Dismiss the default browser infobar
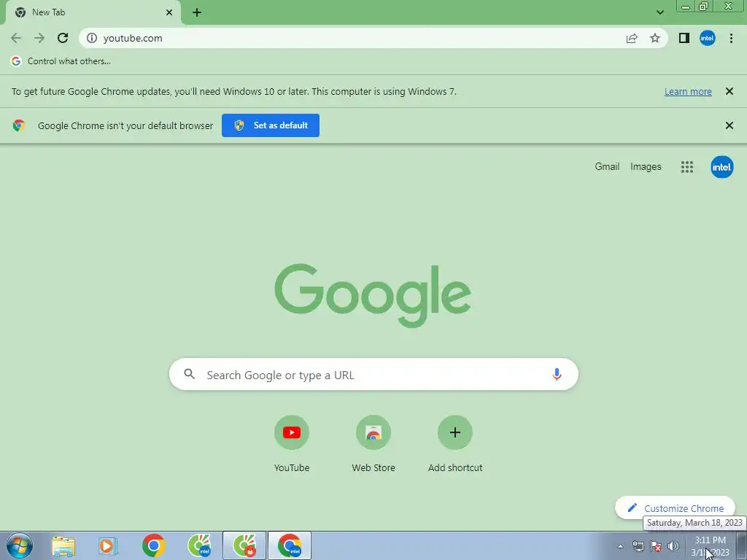The height and width of the screenshot is (560, 747). coord(729,125)
